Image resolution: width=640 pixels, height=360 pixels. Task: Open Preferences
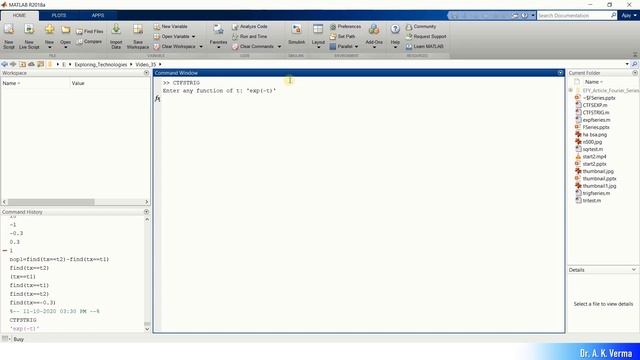tap(345, 27)
